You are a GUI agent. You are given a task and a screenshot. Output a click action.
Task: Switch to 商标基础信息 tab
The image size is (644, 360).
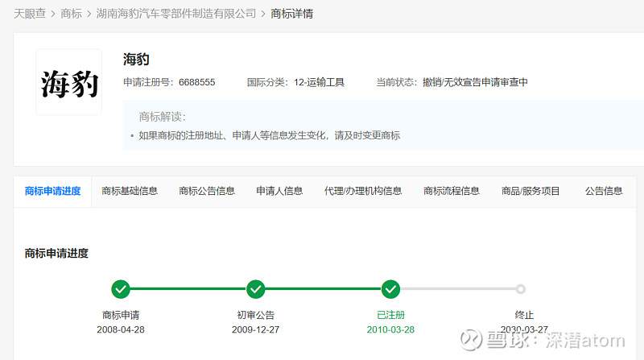(130, 191)
